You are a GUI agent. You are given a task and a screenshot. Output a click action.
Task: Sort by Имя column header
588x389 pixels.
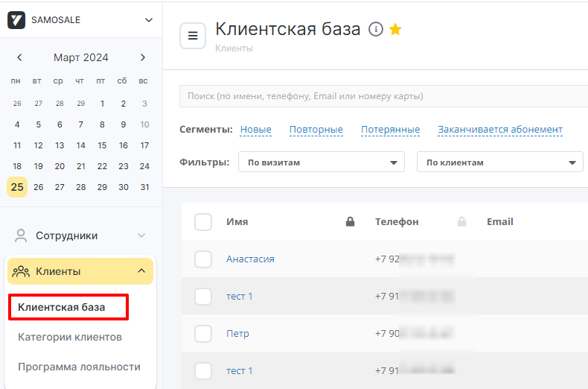pyautogui.click(x=237, y=221)
